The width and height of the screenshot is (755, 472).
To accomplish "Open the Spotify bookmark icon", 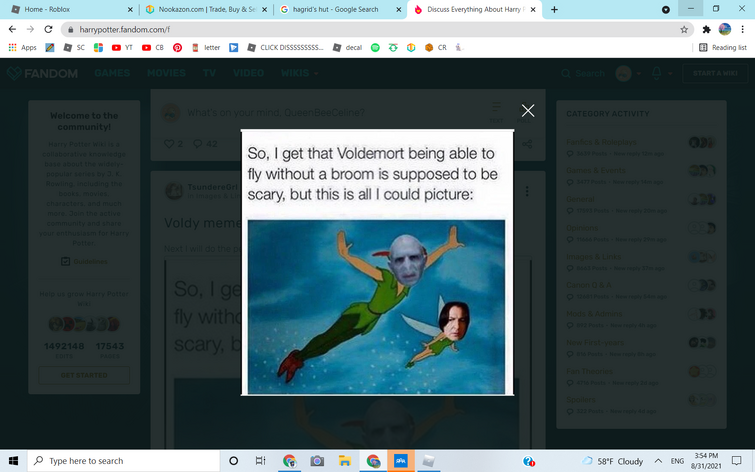I will point(375,47).
